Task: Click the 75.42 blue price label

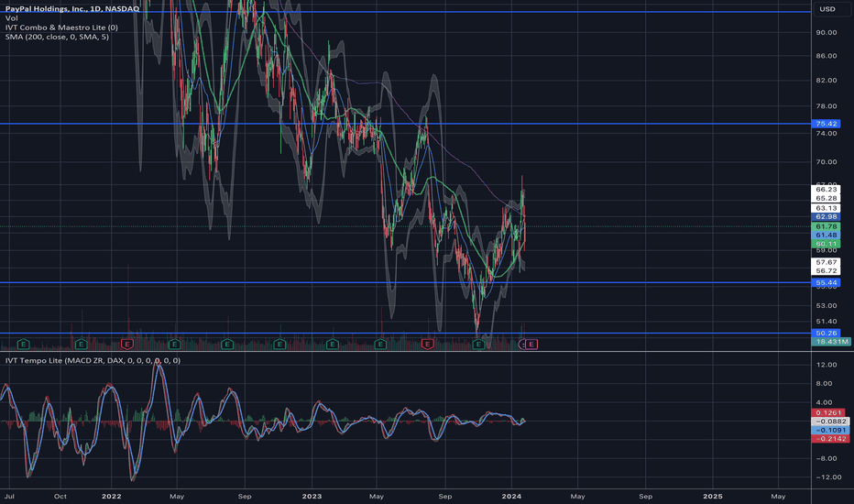Action: click(x=826, y=124)
